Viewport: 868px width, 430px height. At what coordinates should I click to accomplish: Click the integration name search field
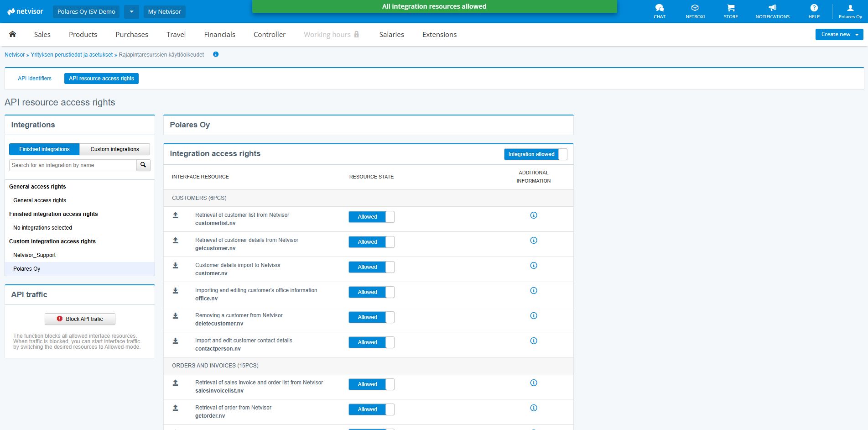73,165
